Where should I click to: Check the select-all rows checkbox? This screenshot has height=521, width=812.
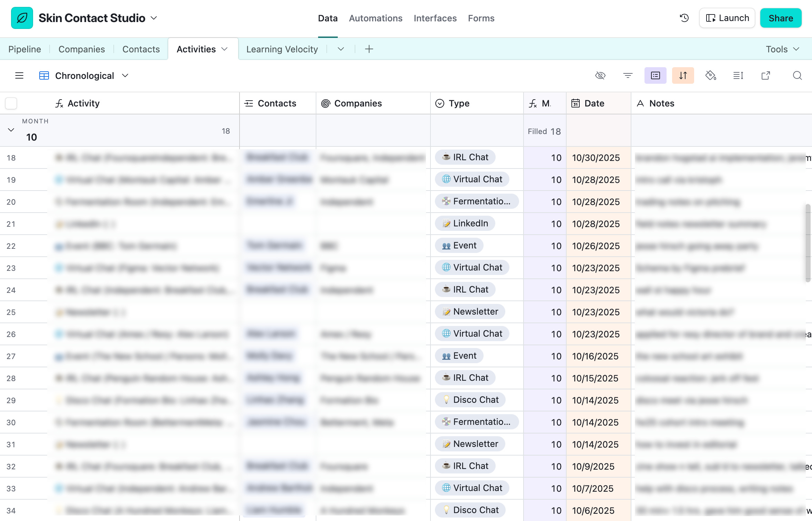(x=11, y=103)
